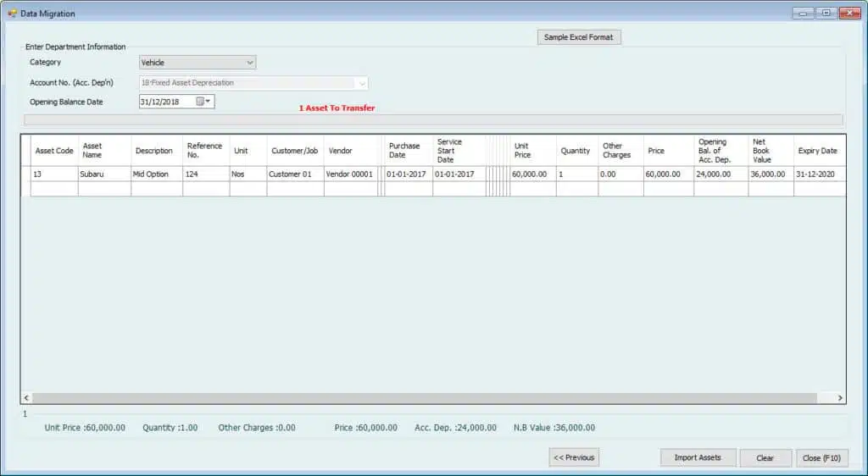
Task: Sort by the Purchase Date column header
Action: [x=404, y=151]
